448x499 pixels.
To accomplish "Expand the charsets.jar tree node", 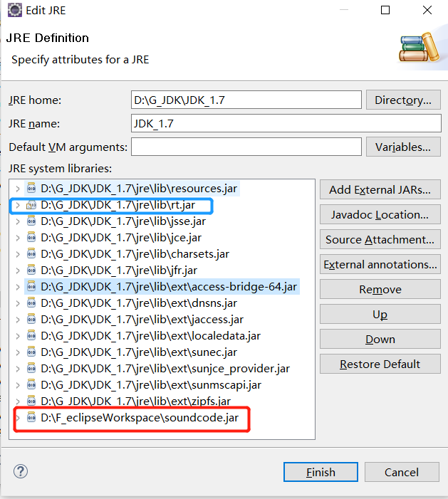I will [x=18, y=254].
